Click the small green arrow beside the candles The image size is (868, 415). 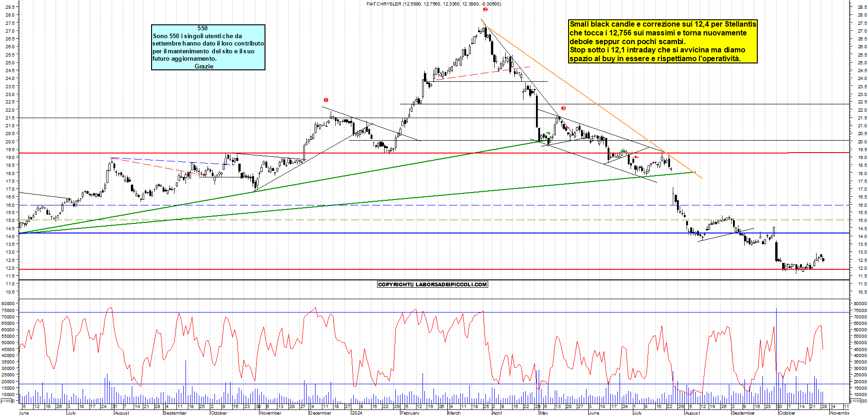(548, 134)
